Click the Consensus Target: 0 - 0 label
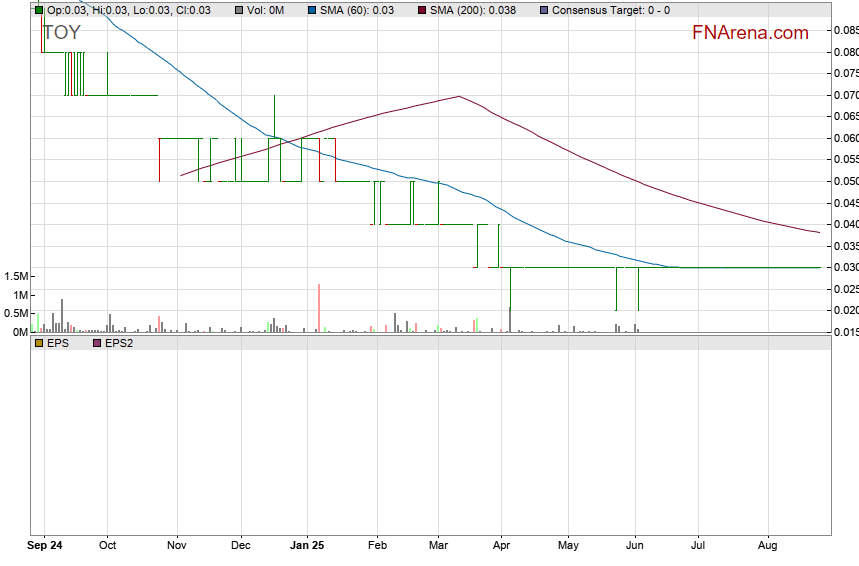Screen dimensions: 859x566 pos(611,10)
